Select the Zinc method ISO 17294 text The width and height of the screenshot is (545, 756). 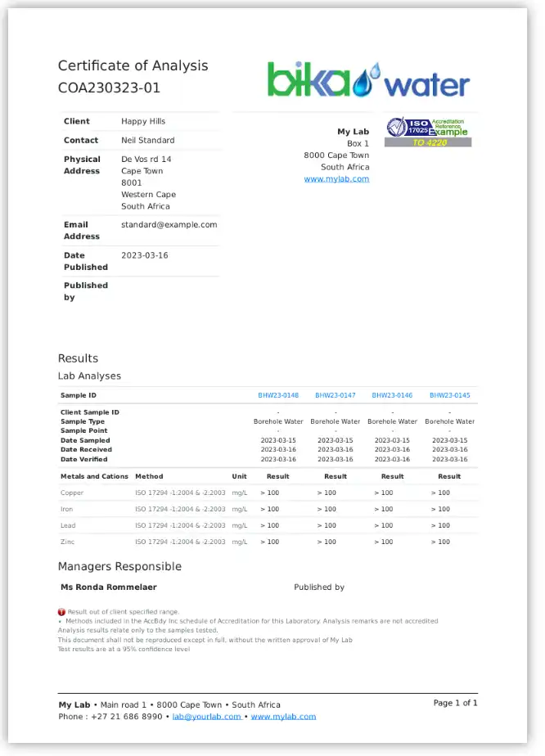tap(180, 542)
